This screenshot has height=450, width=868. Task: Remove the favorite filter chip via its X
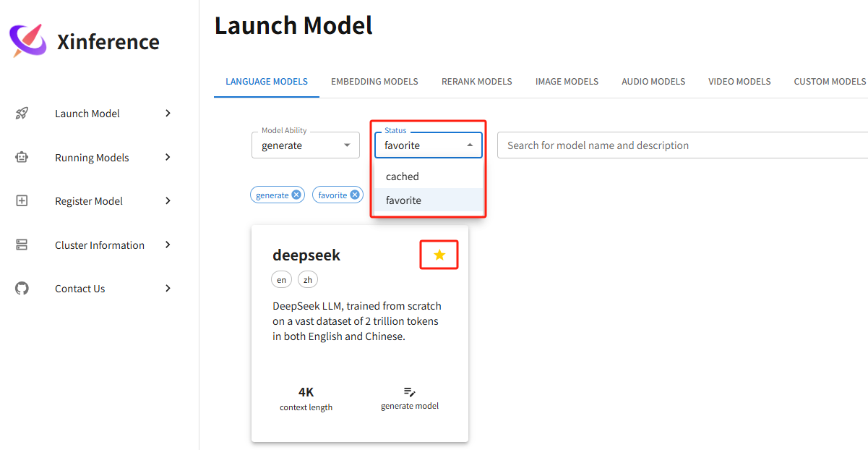tap(355, 195)
